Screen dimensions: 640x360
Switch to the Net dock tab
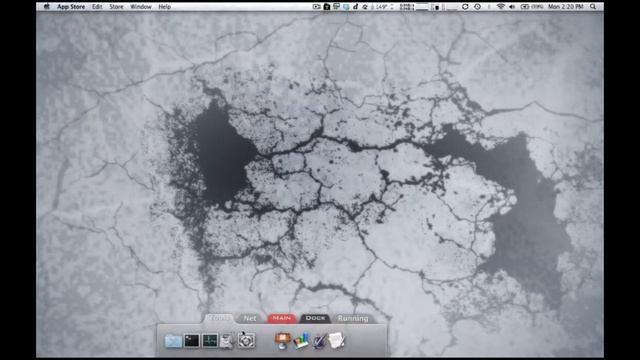(250, 318)
